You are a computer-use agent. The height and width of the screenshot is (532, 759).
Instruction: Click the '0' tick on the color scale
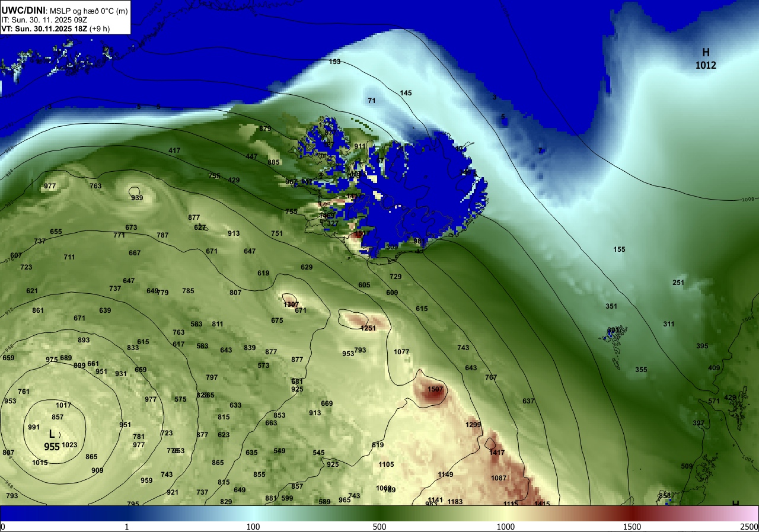tap(3, 527)
